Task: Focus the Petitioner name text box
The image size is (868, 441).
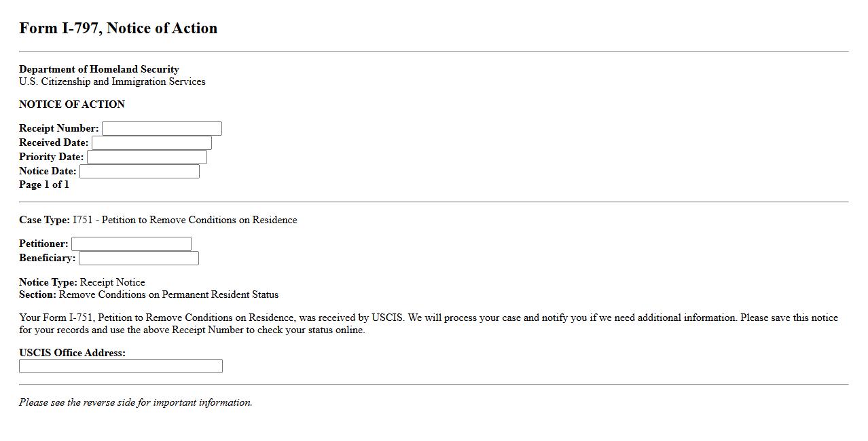Action: [131, 244]
